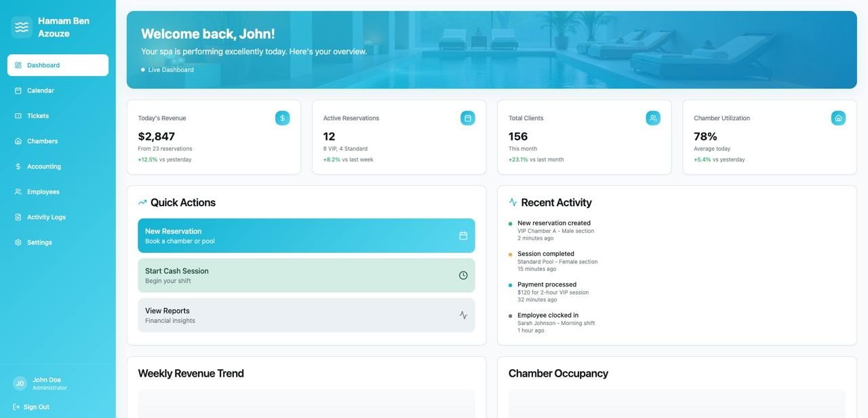Click '$120 for 2-hour VIP session' text

pyautogui.click(x=553, y=292)
